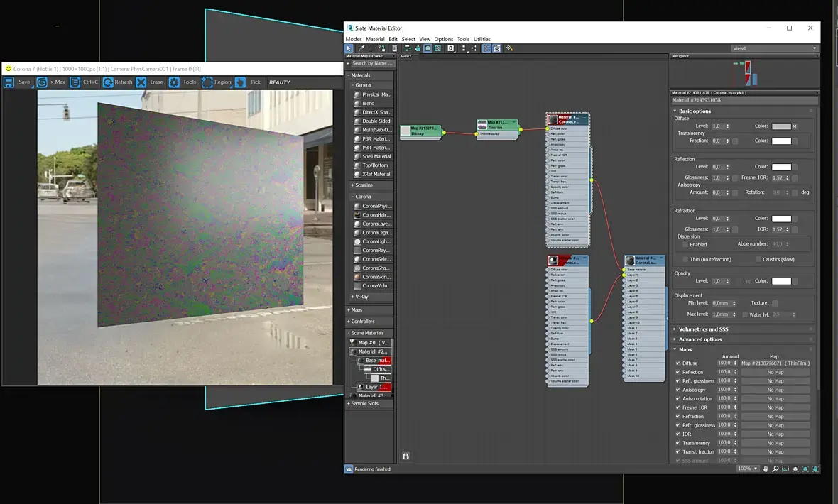Click No Map button for Reflection
This screenshot has height=504, width=838.
pos(776,372)
